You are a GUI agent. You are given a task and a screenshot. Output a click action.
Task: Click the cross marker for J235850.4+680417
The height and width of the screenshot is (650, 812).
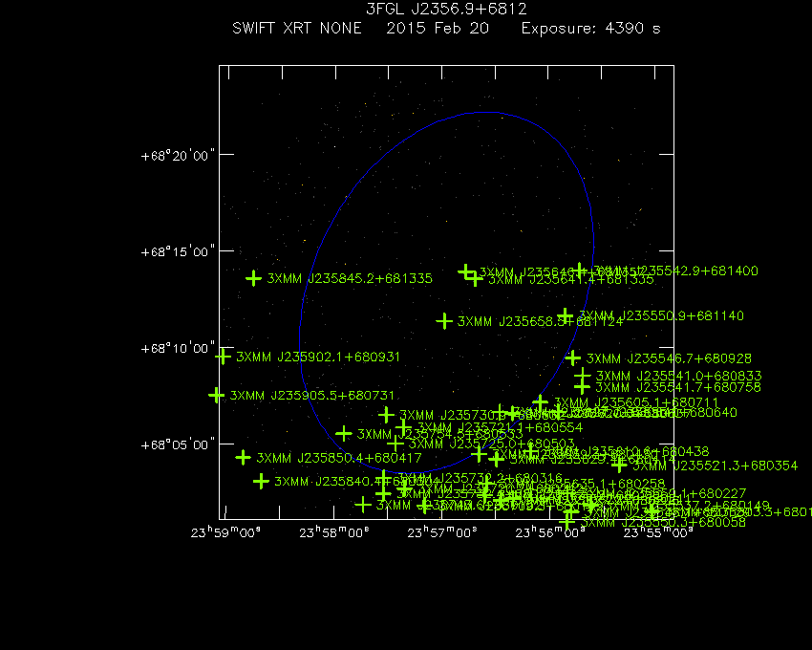click(243, 458)
